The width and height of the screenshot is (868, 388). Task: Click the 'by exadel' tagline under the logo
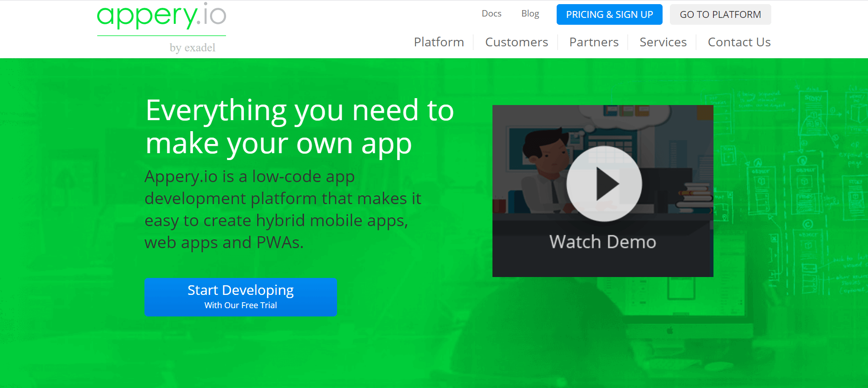click(192, 48)
